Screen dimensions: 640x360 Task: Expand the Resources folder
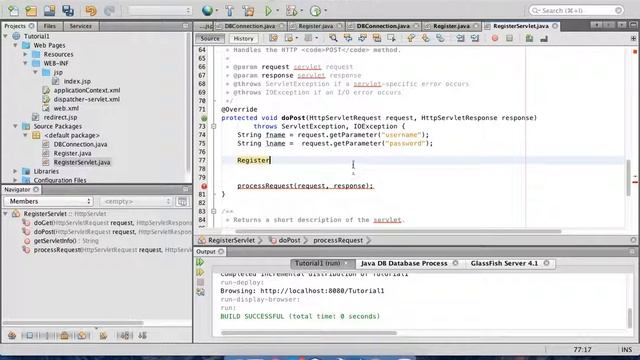25,54
